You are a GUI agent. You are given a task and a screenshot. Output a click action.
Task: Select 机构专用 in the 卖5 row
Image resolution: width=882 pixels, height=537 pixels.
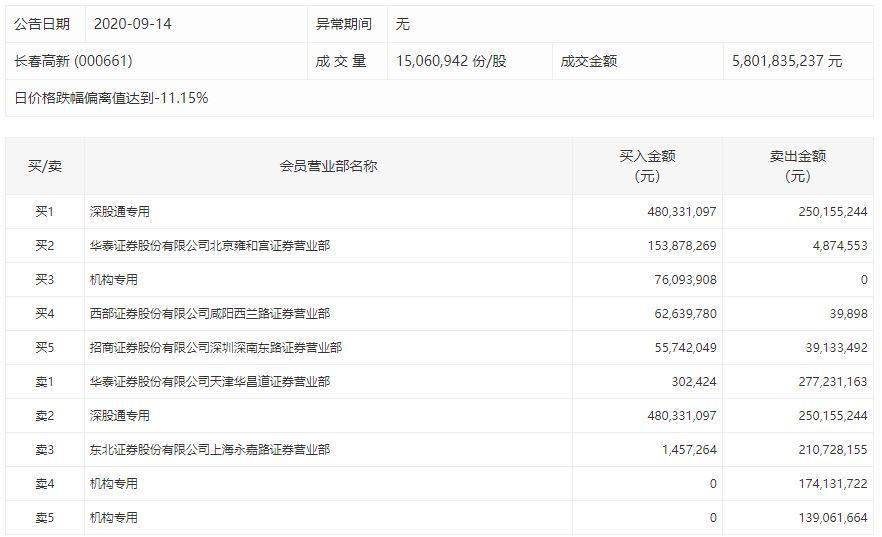point(114,517)
